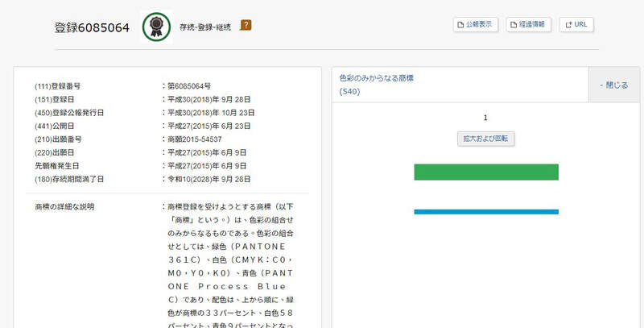644x328 pixels.
Task: Click the (540) code under the panel heading
Action: coord(349,92)
